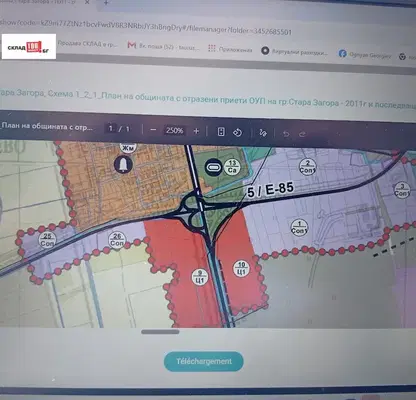Click the bell marker on the map
This screenshot has height=400, width=416.
point(123,165)
